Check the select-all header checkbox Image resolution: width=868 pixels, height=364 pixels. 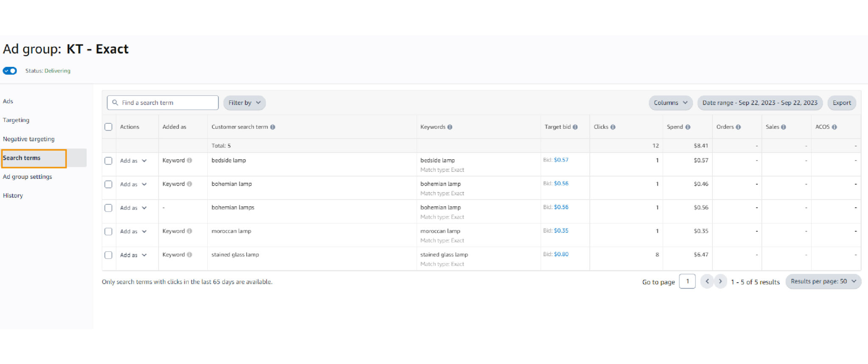(x=108, y=127)
